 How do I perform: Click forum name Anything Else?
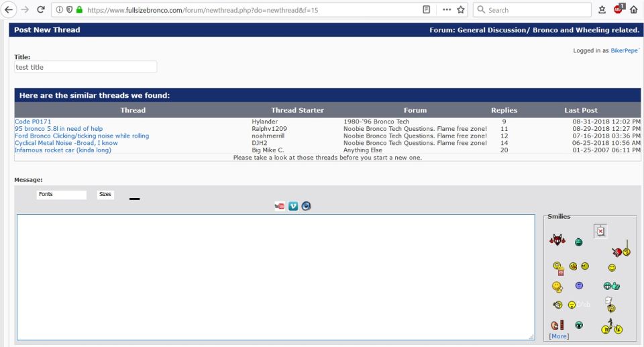[x=363, y=150]
